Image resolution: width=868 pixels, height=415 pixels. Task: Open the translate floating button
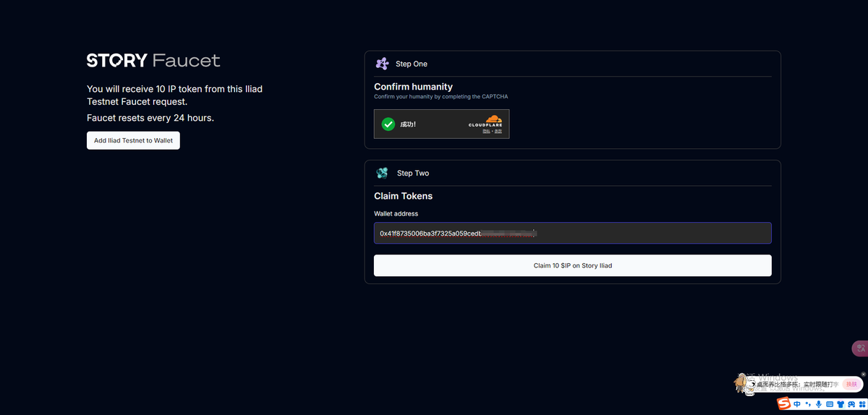(860, 348)
